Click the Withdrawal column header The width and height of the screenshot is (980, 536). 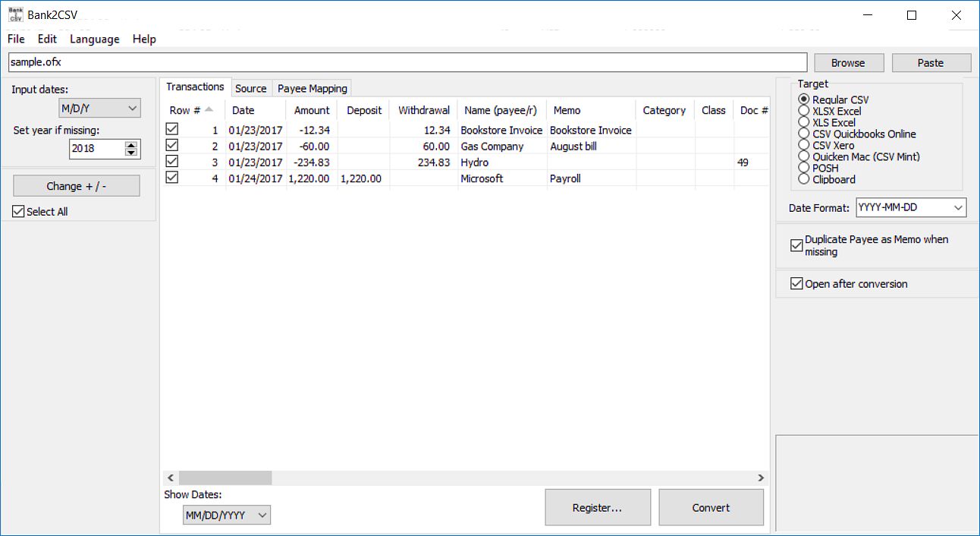click(x=423, y=110)
